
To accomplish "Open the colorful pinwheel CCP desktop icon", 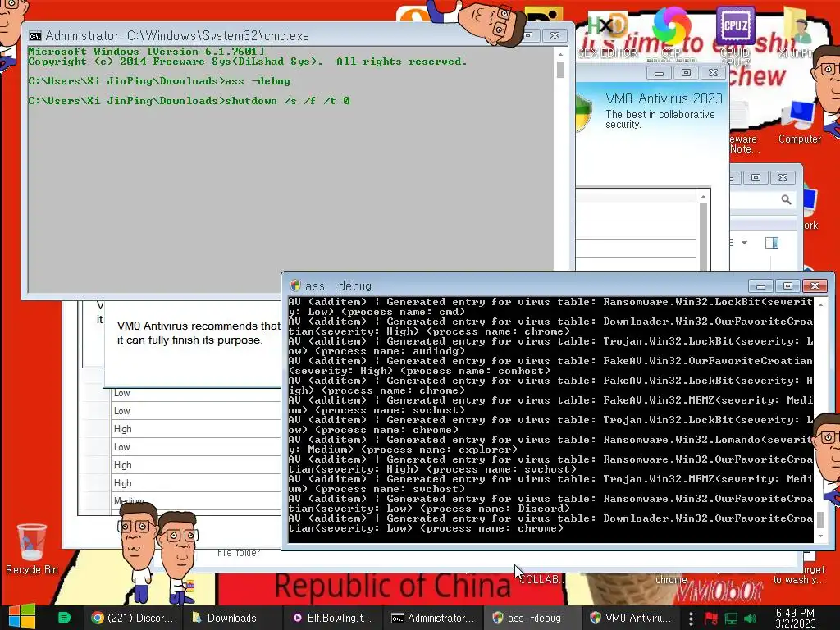I will point(671,31).
